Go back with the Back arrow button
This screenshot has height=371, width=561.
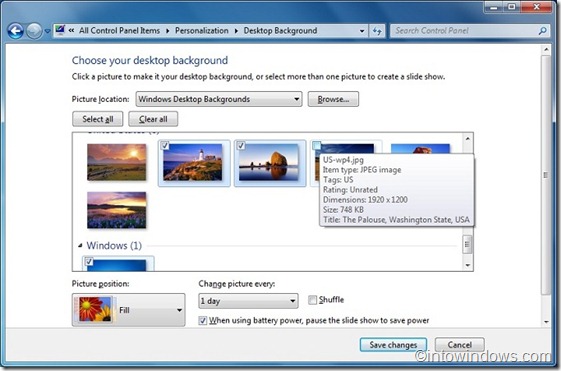(16, 31)
